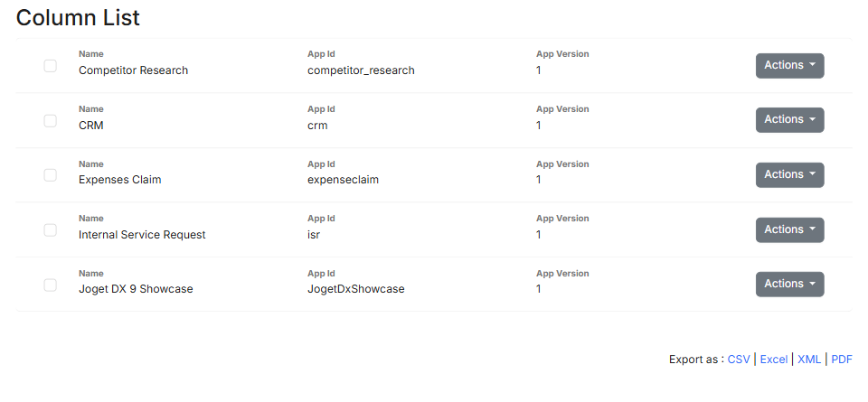
Task: Open the CRM app version 1 link
Action: click(x=539, y=126)
